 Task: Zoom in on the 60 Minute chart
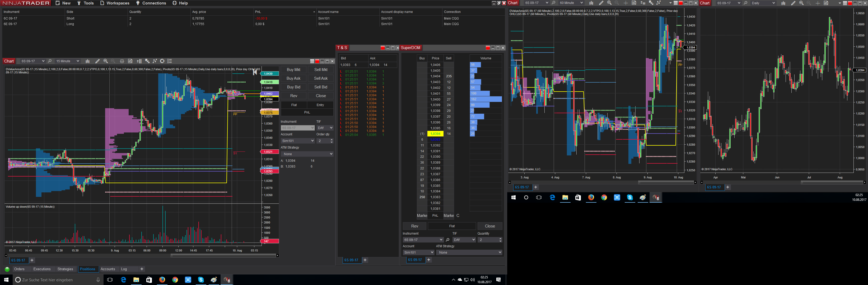[609, 3]
